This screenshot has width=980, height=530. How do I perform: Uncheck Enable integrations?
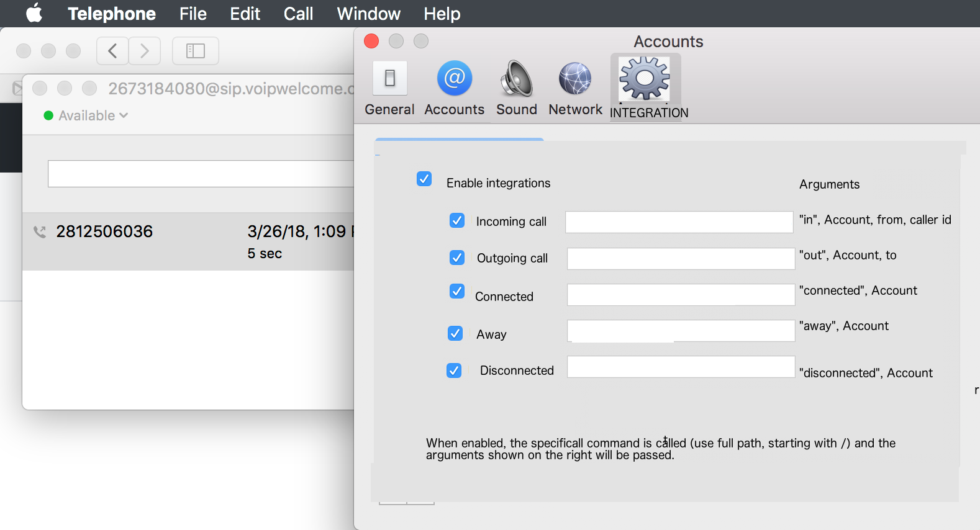tap(424, 179)
